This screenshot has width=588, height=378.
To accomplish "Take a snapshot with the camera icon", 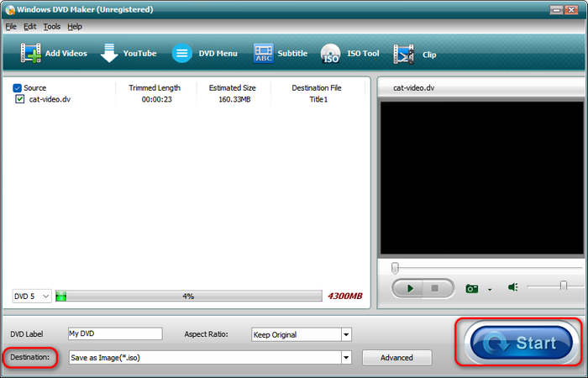I will [472, 288].
